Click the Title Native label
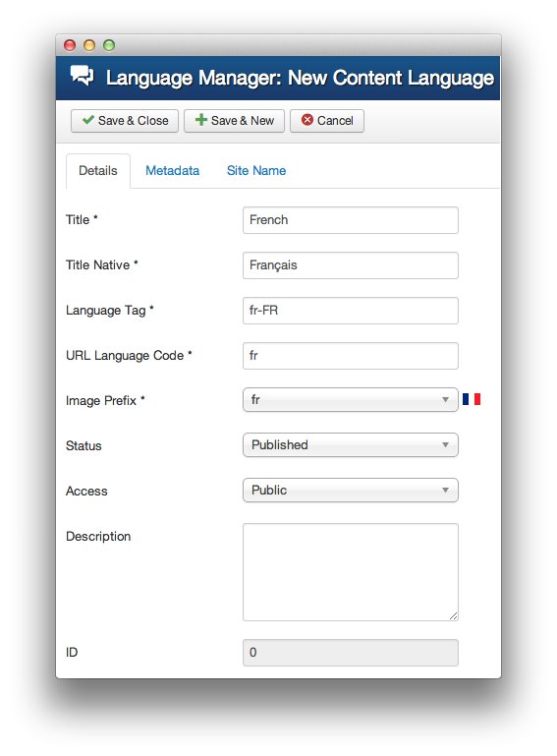This screenshot has height=756, width=557. pos(101,264)
